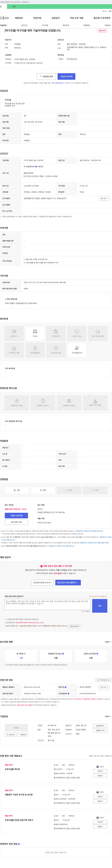Expand 채용 담당자 정보 열람하기
The height and width of the screenshot is (868, 112).
point(68,583)
